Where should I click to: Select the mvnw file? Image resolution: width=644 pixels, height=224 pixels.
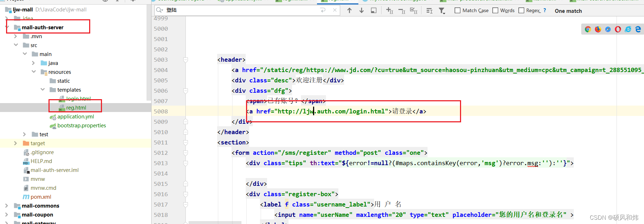tap(37, 179)
